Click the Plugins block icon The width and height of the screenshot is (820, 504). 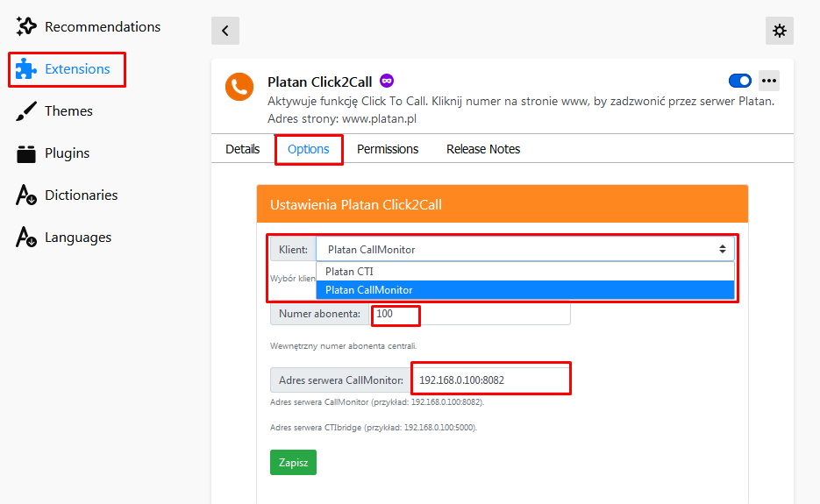coord(26,153)
